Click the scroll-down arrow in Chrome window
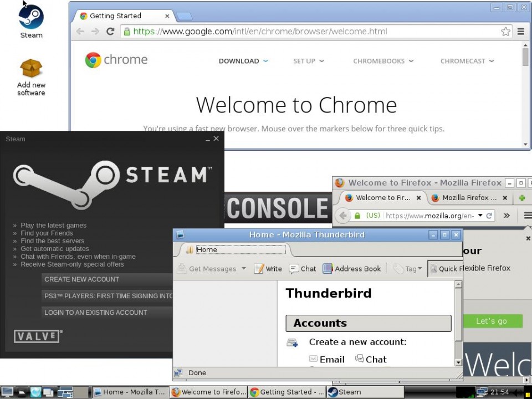Image resolution: width=532 pixels, height=399 pixels. point(525,145)
